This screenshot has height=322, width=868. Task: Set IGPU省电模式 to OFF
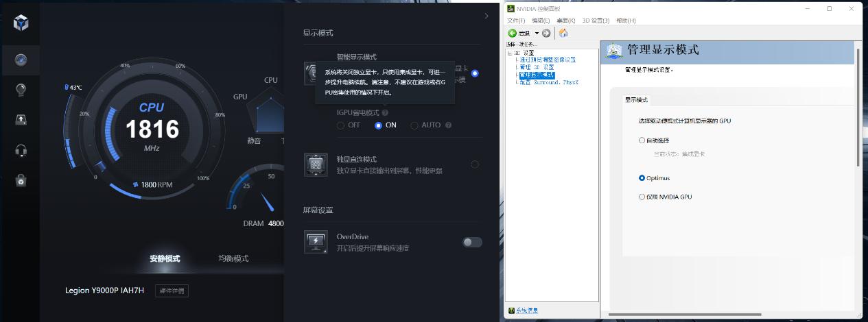pos(341,125)
